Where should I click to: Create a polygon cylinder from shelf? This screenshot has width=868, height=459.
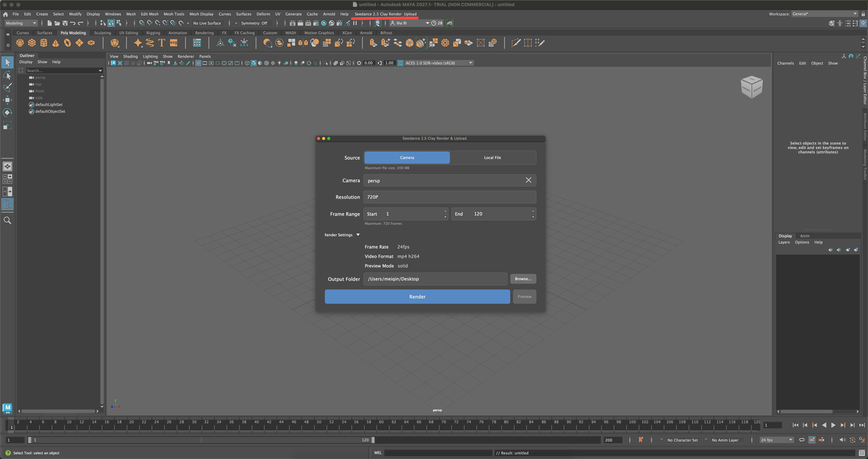click(43, 43)
